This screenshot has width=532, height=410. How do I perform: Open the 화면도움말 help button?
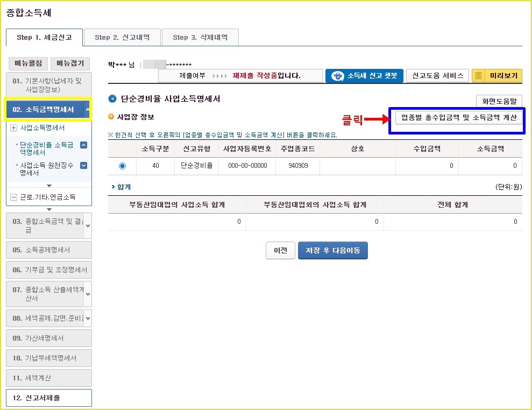[499, 101]
